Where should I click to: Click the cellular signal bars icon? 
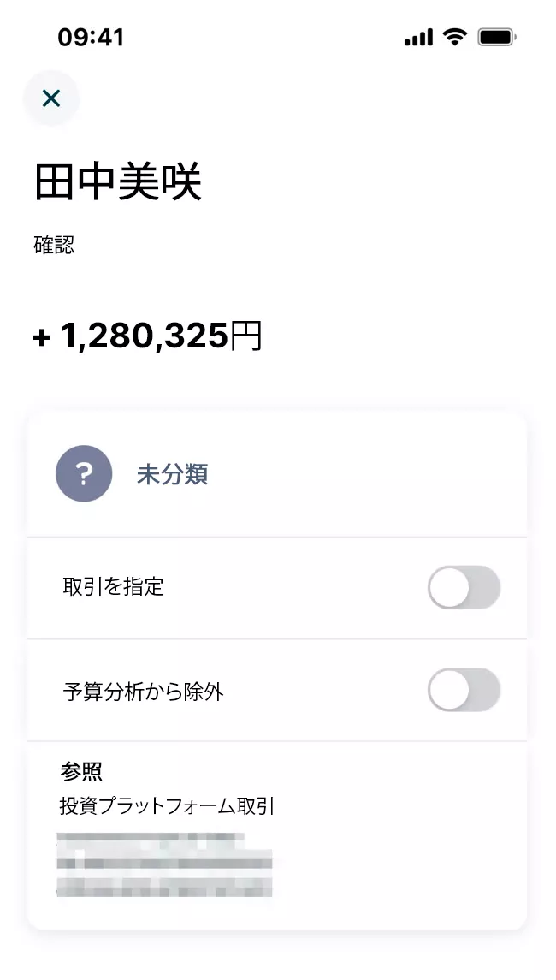[x=418, y=38]
